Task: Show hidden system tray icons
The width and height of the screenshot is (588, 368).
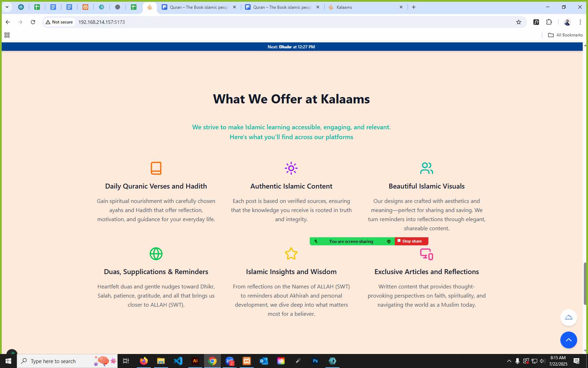Action: click(509, 361)
